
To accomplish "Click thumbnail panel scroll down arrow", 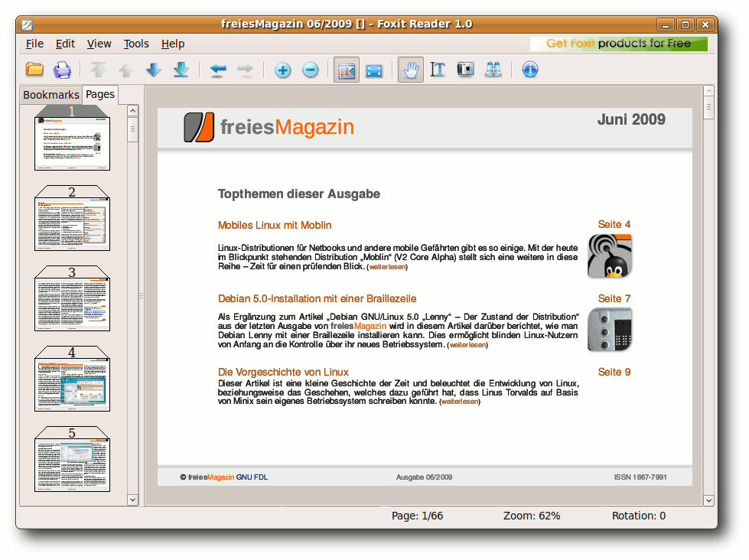I will click(x=133, y=500).
